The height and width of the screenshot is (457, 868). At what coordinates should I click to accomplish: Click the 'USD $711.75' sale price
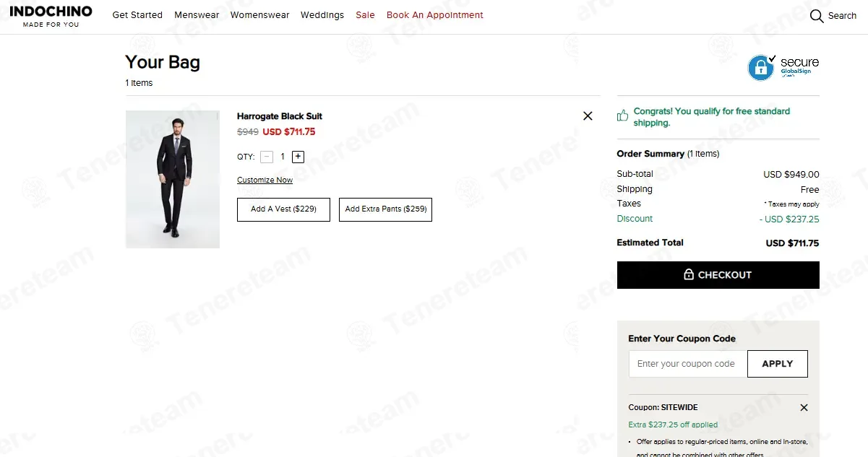pyautogui.click(x=289, y=132)
